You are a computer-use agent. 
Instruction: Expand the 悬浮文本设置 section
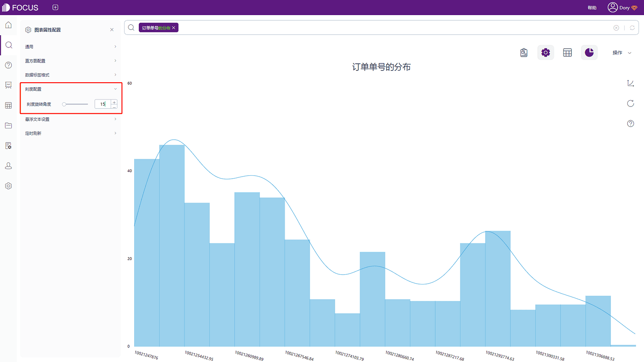[x=70, y=119]
